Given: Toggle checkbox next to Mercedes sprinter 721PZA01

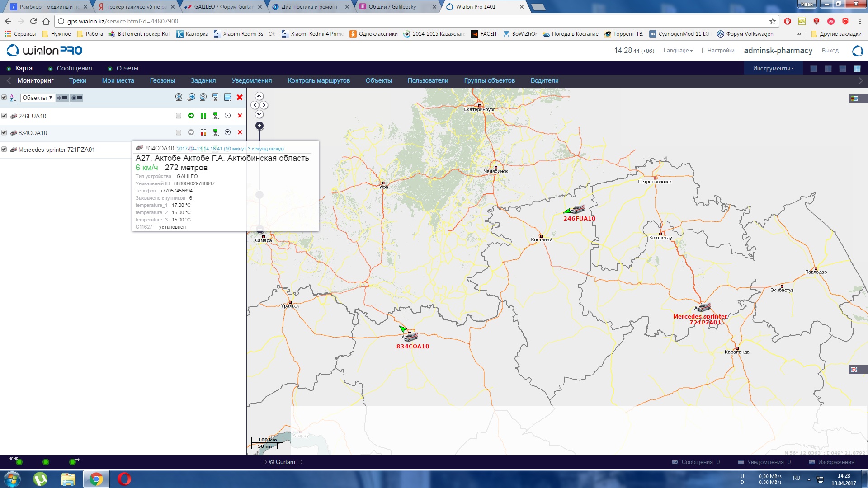Looking at the screenshot, I should [x=4, y=150].
